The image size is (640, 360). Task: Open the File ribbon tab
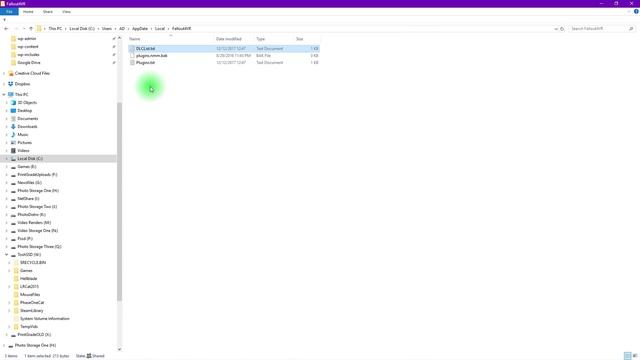pyautogui.click(x=9, y=12)
